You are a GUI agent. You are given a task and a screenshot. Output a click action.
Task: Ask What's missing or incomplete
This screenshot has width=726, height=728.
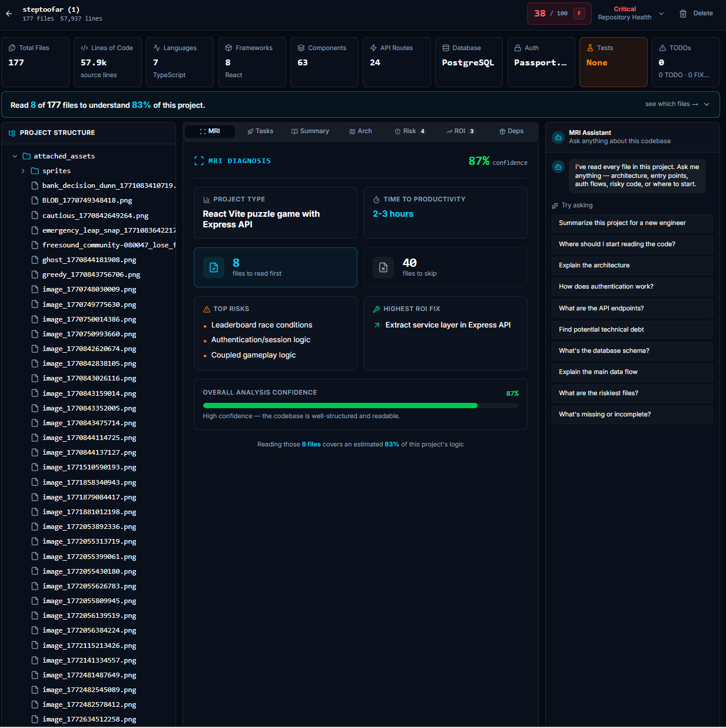632,415
